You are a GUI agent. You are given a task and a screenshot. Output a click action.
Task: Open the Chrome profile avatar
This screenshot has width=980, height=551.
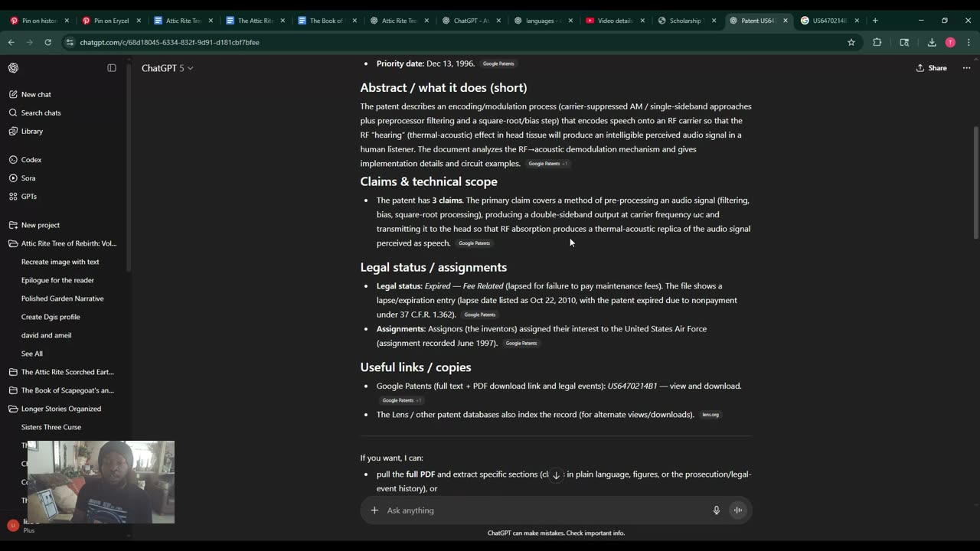950,42
